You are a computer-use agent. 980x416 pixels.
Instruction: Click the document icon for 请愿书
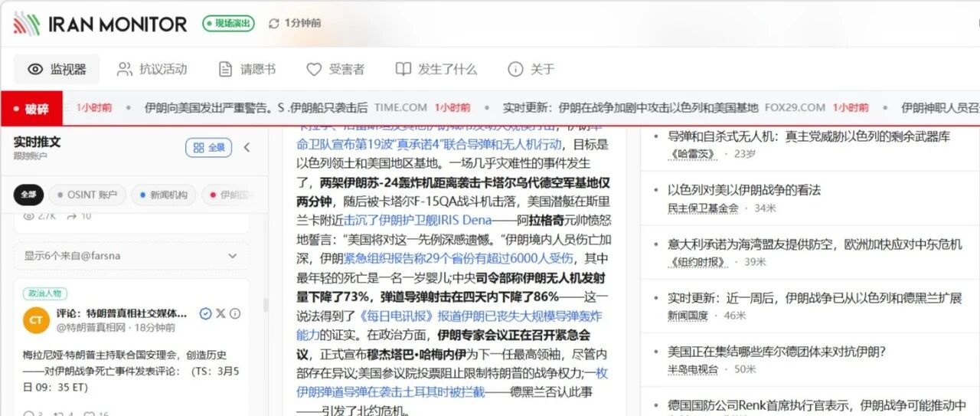click(225, 69)
